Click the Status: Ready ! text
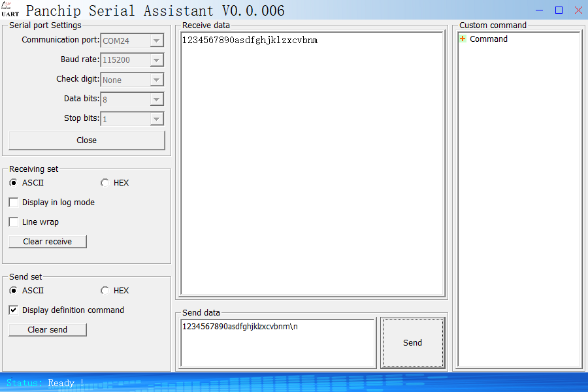 tap(45, 383)
